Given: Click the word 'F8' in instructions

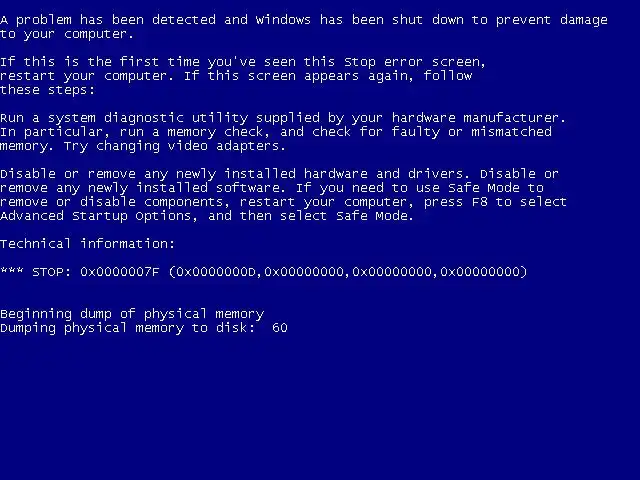Looking at the screenshot, I should click(480, 202).
